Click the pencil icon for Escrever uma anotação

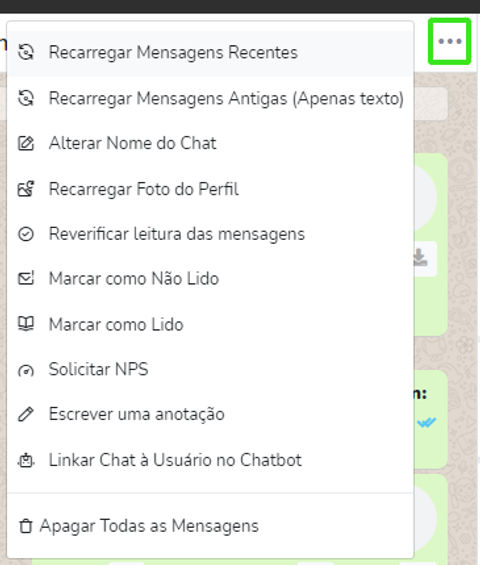click(x=26, y=414)
